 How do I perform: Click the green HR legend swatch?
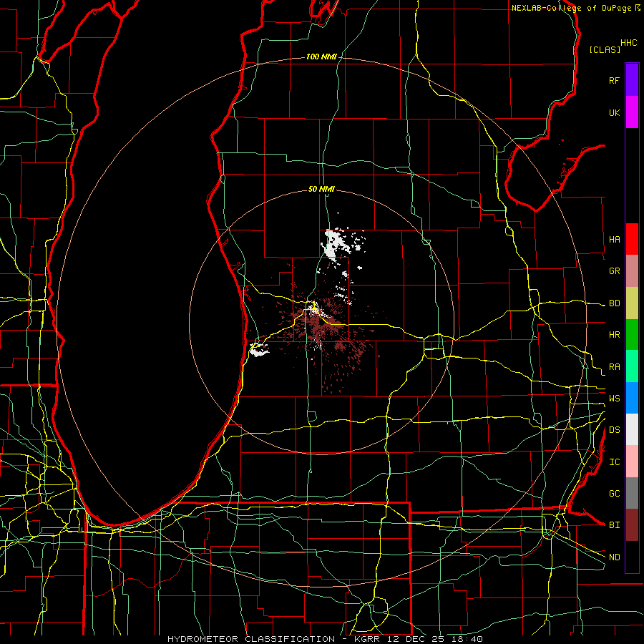[632, 334]
